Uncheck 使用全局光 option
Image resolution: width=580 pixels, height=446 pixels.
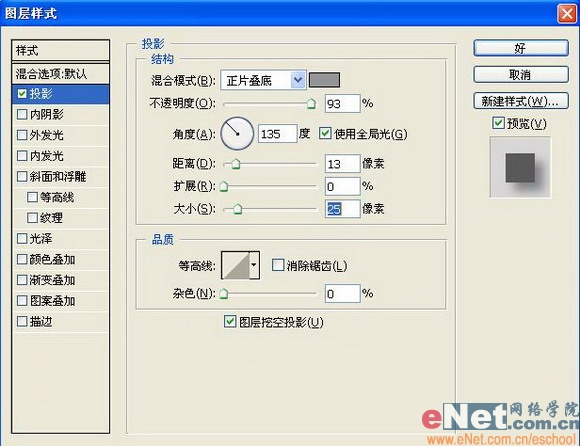(x=325, y=133)
